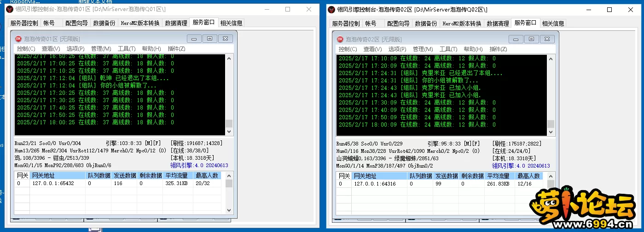
Task: Switch to 数据备份 tab in 01区 console
Action: click(x=104, y=23)
